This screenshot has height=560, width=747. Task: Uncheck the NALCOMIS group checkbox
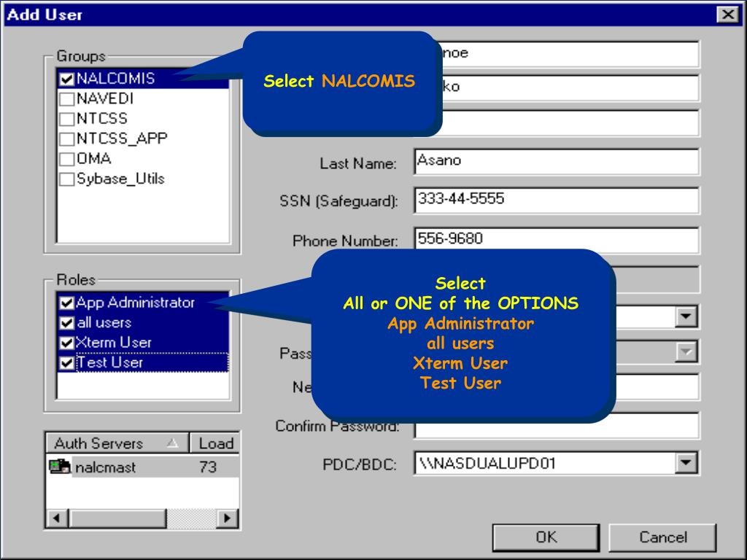66,79
